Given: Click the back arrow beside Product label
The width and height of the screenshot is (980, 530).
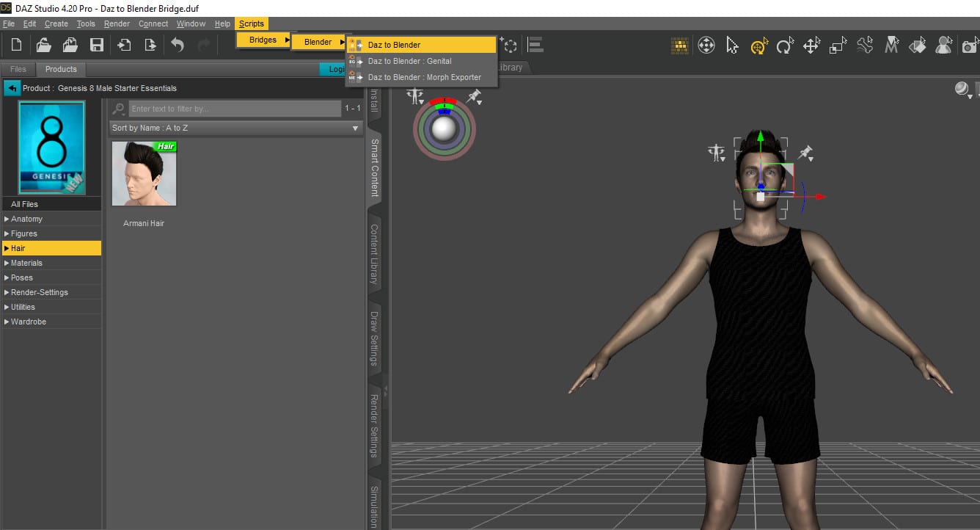Looking at the screenshot, I should point(12,88).
